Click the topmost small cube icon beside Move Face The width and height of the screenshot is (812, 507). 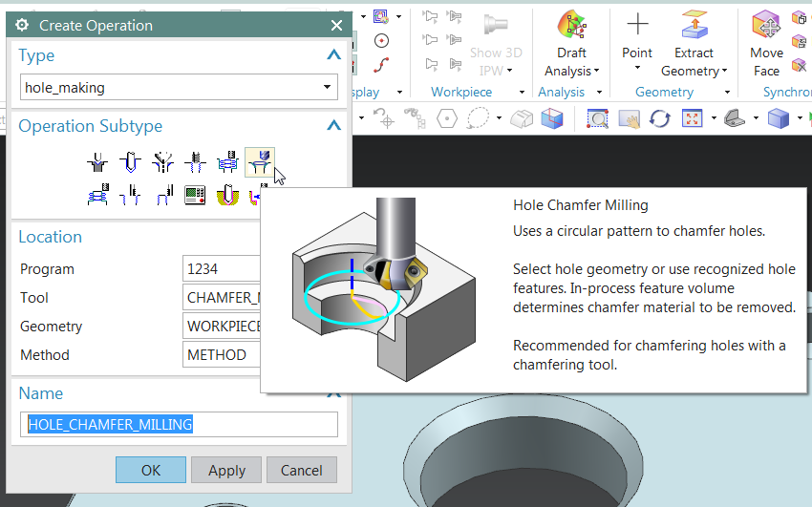pos(799,18)
